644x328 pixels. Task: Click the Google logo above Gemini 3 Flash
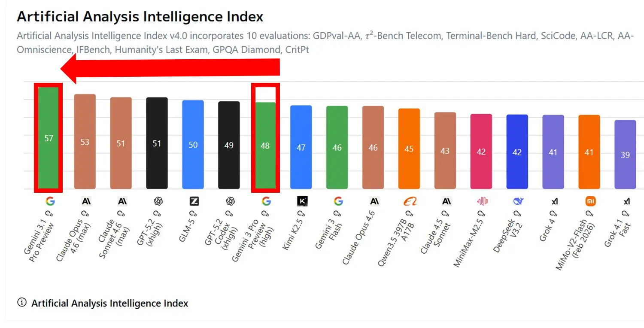(338, 201)
